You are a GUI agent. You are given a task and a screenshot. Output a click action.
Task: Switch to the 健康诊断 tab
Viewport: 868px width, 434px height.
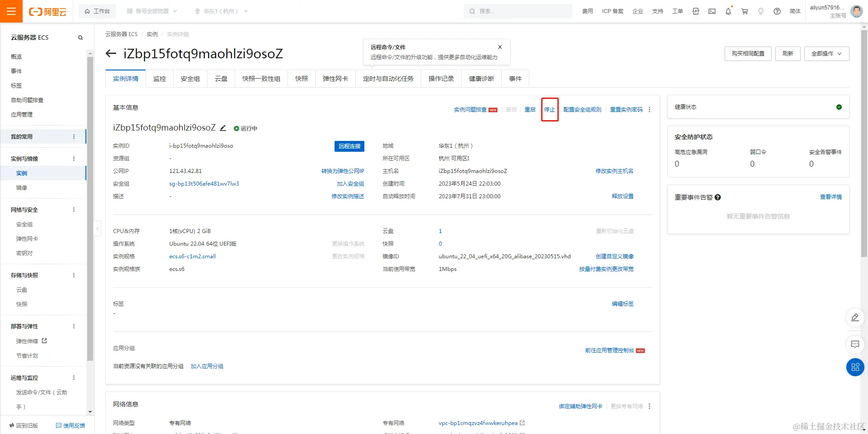coord(481,79)
